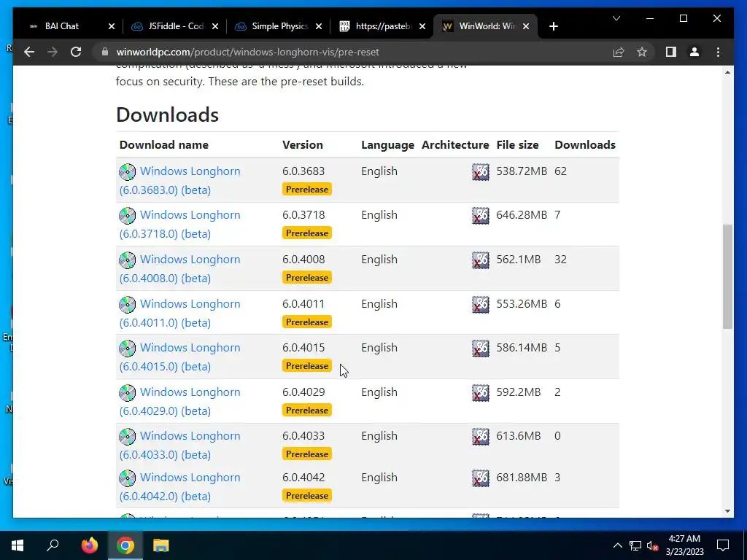This screenshot has width=747, height=560.
Task: Click the file size 681.88MB
Action: tap(522, 477)
